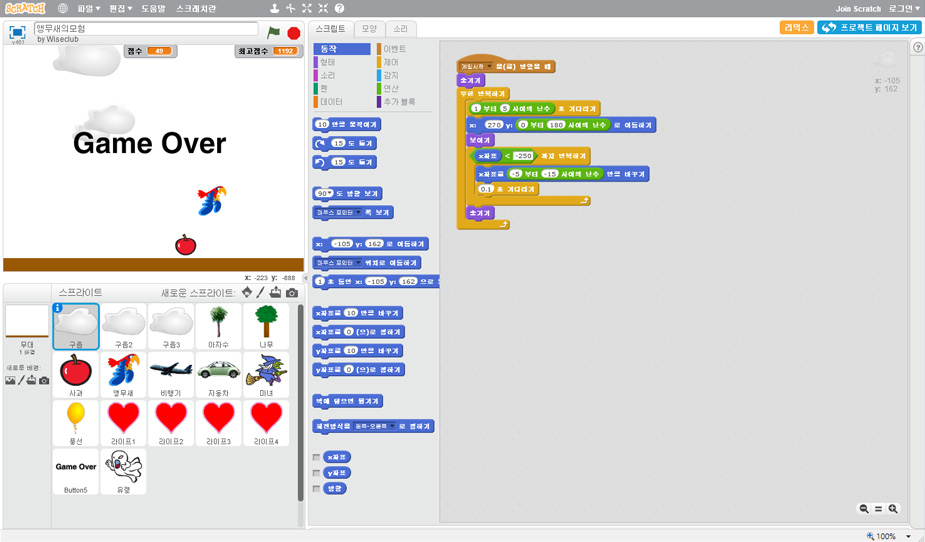Viewport: 925px width, 542px height.
Task: Select the 앵무새 parrot sprite thumbnail
Action: pyautogui.click(x=124, y=373)
